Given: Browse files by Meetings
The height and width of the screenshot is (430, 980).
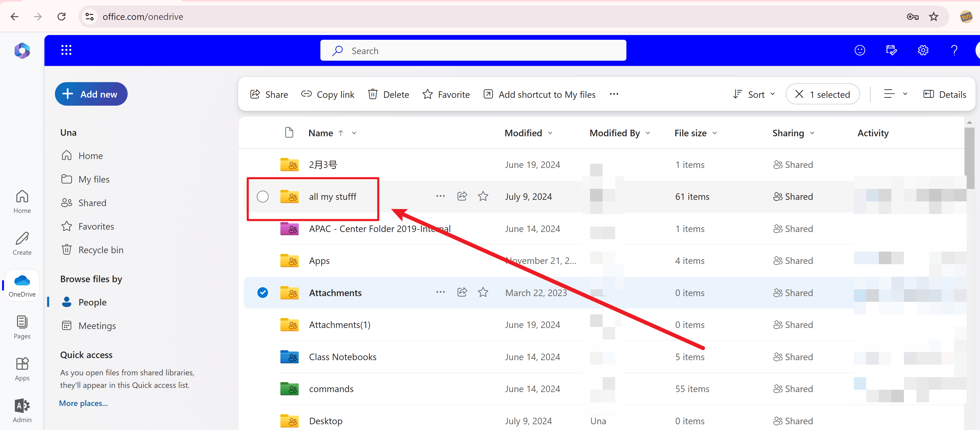Looking at the screenshot, I should click(89, 326).
